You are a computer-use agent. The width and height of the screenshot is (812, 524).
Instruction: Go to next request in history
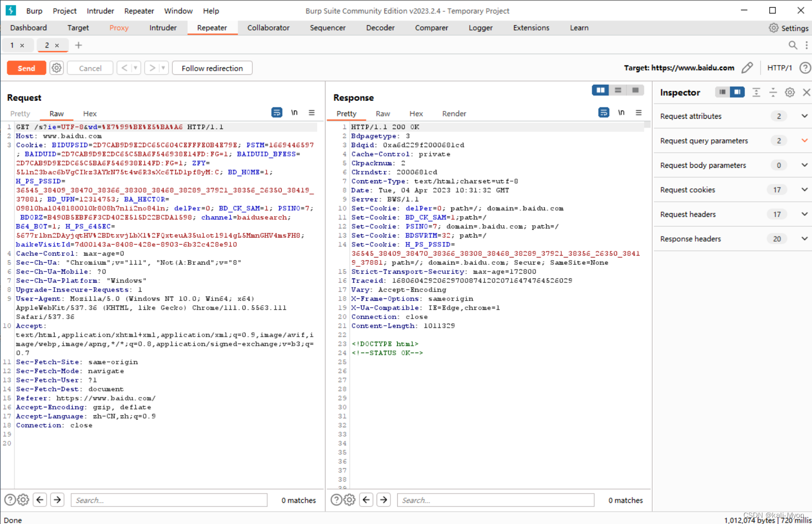pos(152,68)
